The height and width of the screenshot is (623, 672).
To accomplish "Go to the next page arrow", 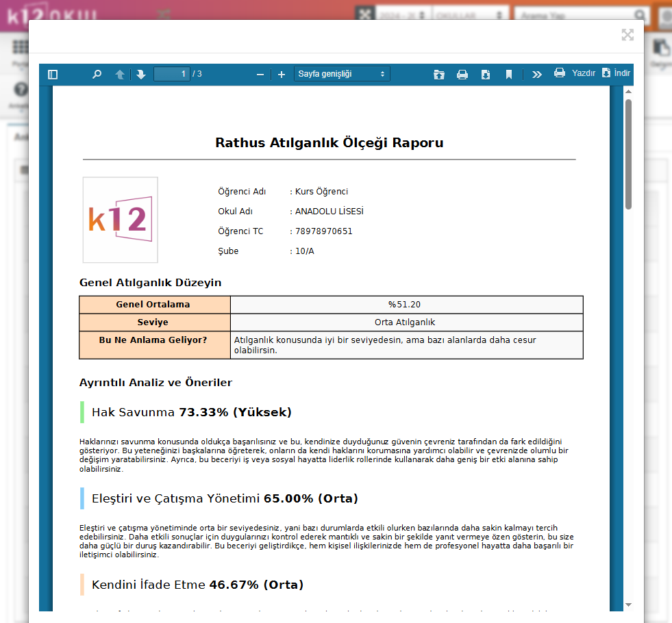I will [x=141, y=75].
